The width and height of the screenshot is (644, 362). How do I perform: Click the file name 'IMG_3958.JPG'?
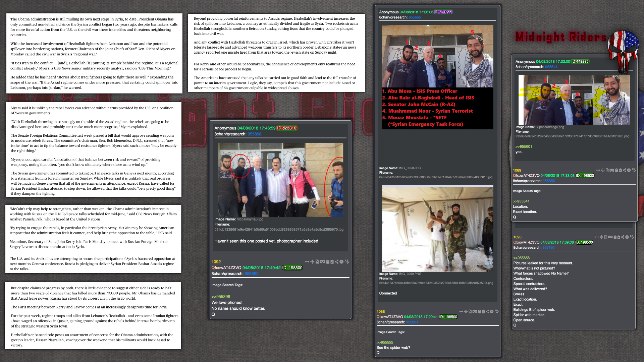point(410,168)
